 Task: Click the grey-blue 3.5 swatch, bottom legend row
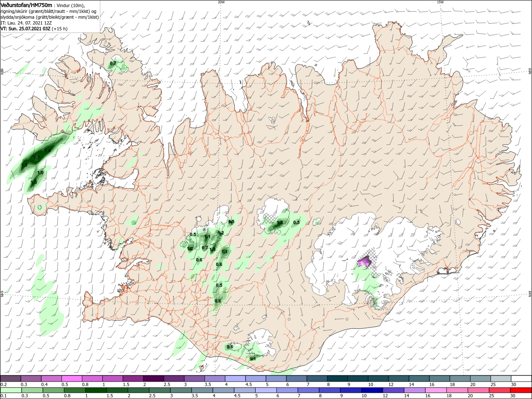click(x=202, y=390)
